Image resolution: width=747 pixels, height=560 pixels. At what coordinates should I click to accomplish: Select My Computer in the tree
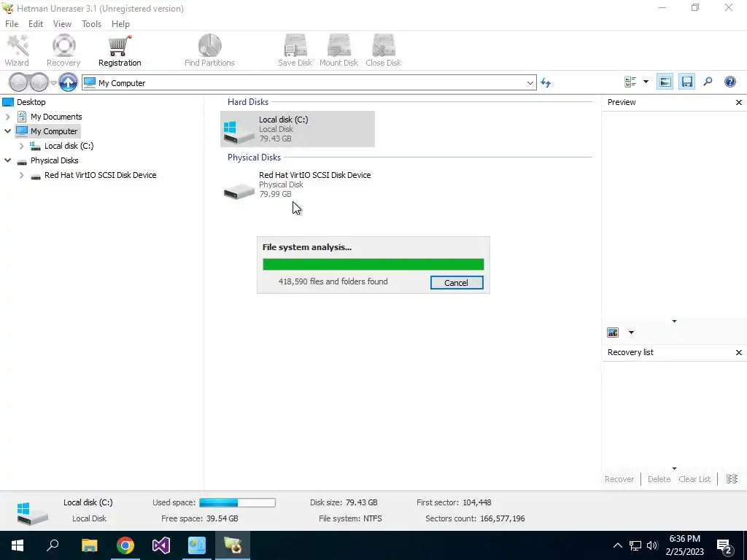[x=53, y=131]
